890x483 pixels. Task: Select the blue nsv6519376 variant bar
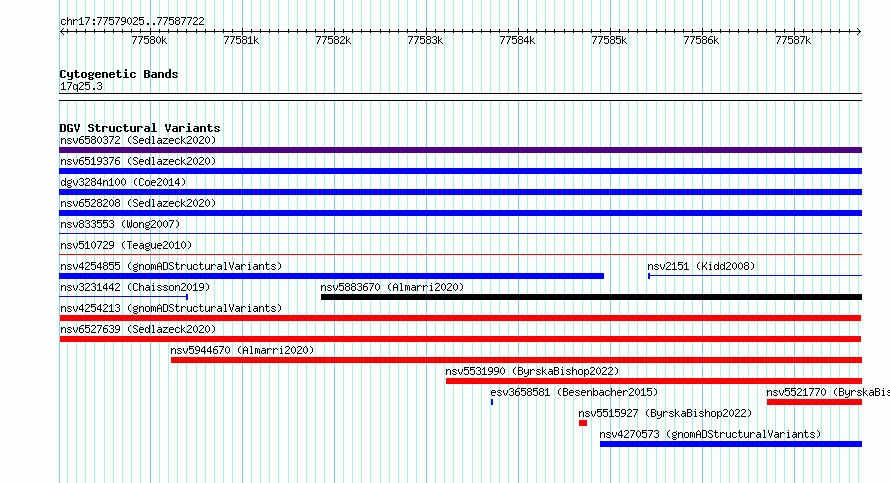coord(460,171)
